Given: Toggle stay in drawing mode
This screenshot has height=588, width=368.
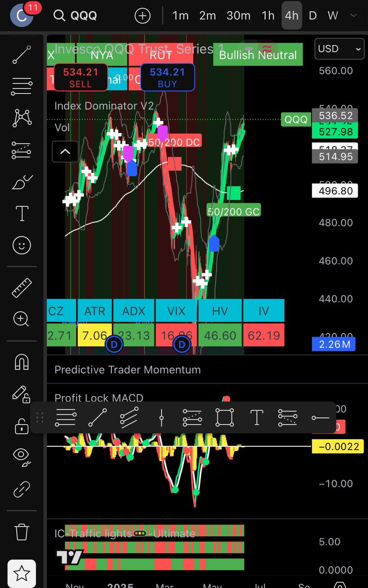Looking at the screenshot, I should click(x=22, y=394).
